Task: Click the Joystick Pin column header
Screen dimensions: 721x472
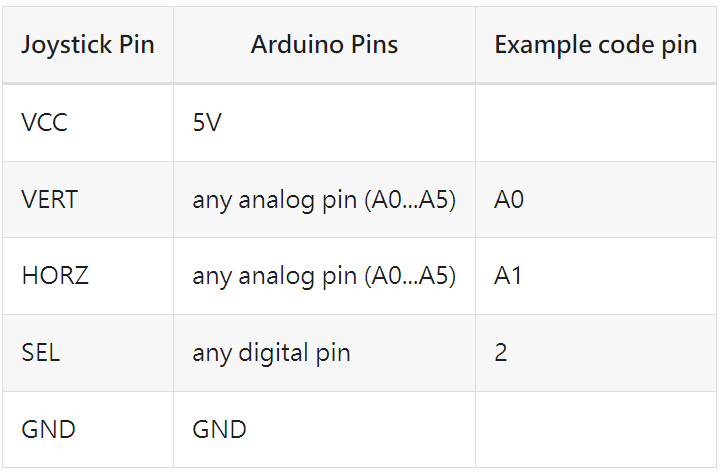Action: [x=88, y=45]
